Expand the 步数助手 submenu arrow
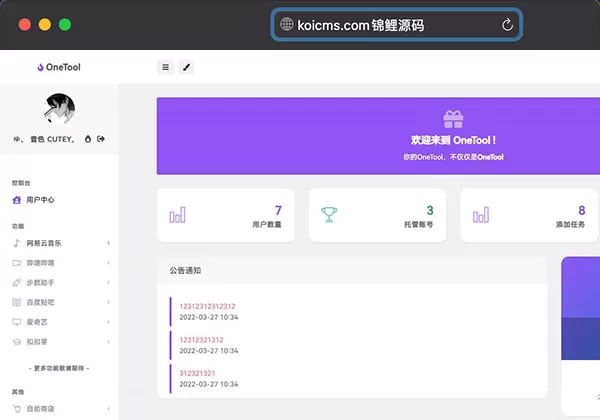600x420 pixels. (x=109, y=282)
